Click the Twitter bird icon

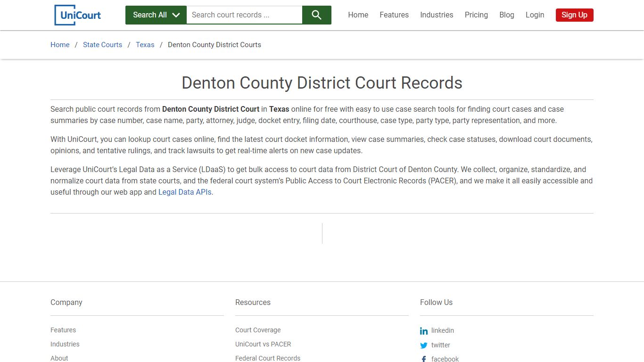[x=424, y=345]
